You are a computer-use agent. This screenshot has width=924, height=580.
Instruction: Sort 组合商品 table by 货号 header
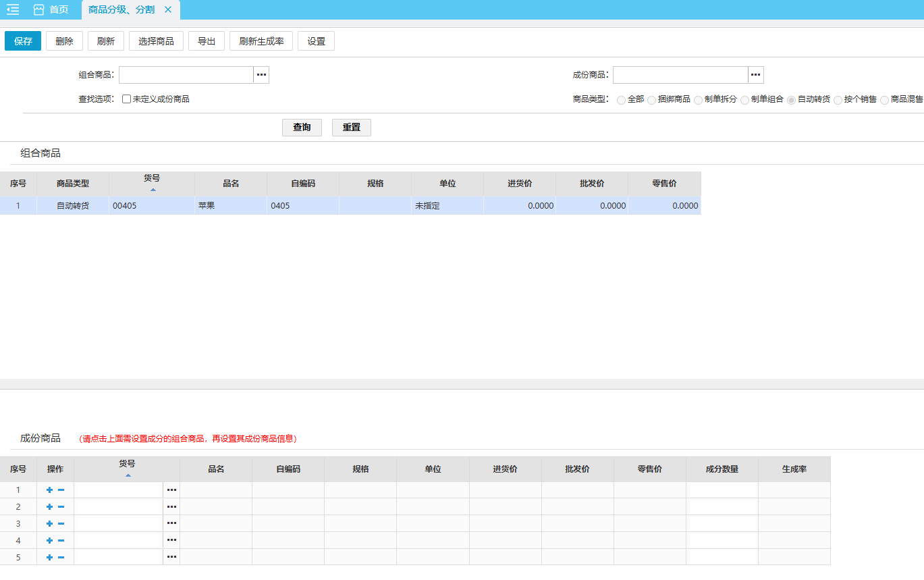point(152,182)
